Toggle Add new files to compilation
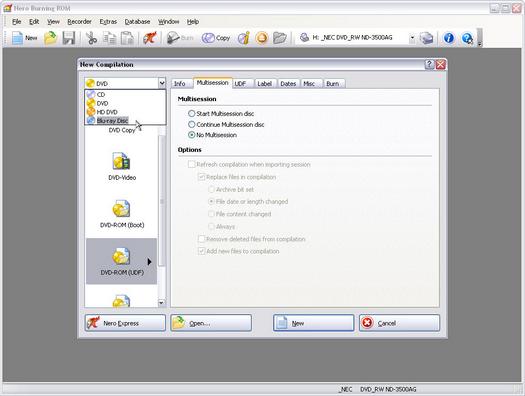Screen dimensions: 525x396 (201, 251)
